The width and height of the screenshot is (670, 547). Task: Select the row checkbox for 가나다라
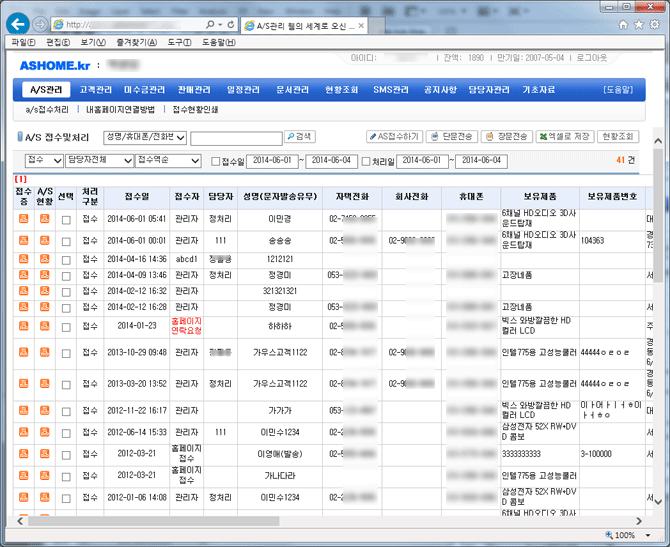pyautogui.click(x=66, y=477)
